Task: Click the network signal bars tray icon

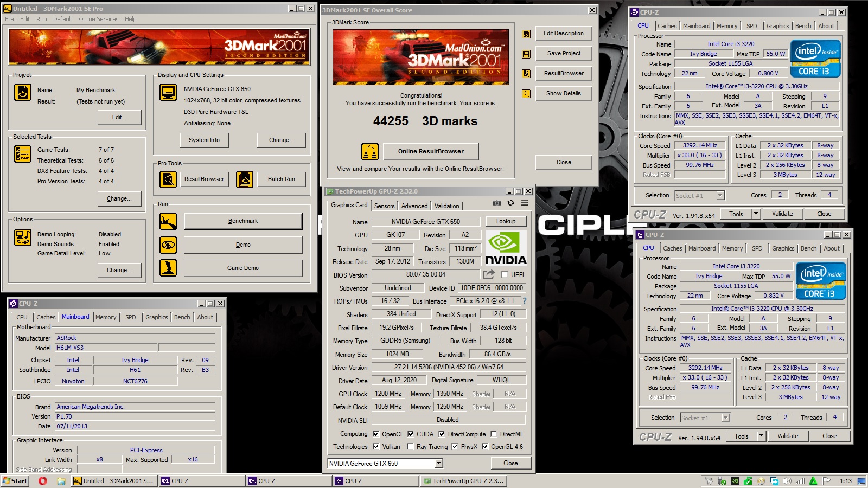Action: tap(800, 481)
